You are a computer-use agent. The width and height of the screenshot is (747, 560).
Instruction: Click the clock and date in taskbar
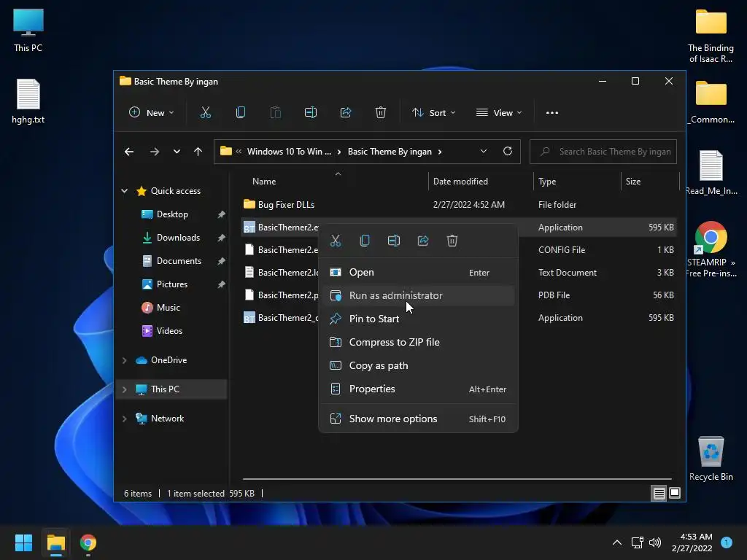tap(692, 542)
